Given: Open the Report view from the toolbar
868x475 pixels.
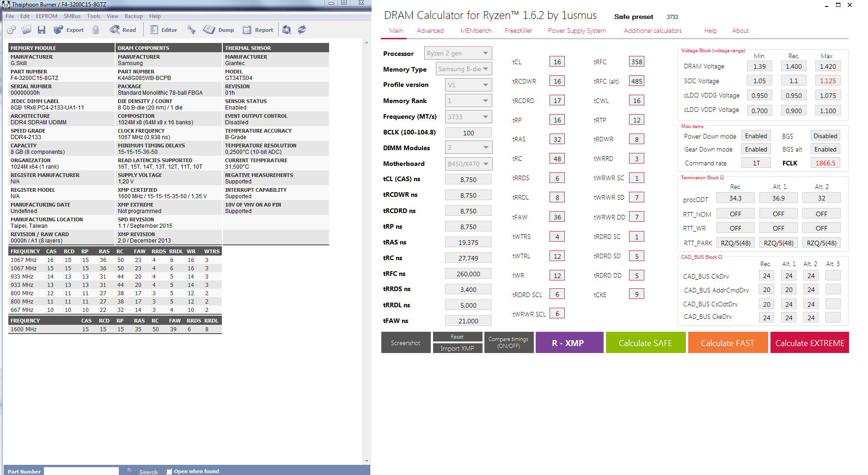Looking at the screenshot, I should 258,30.
